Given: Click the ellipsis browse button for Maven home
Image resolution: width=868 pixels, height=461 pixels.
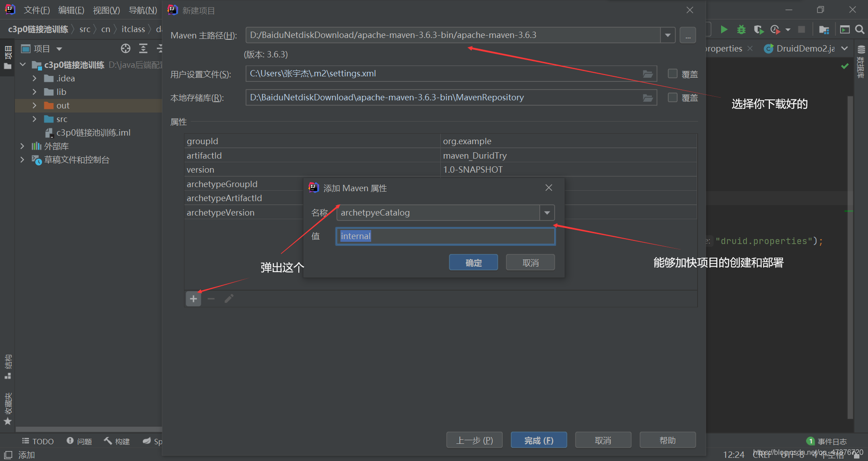Looking at the screenshot, I should point(688,35).
